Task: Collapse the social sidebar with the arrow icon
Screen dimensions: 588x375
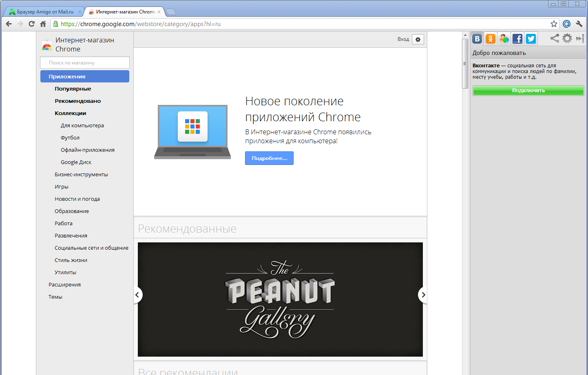Action: pyautogui.click(x=579, y=38)
